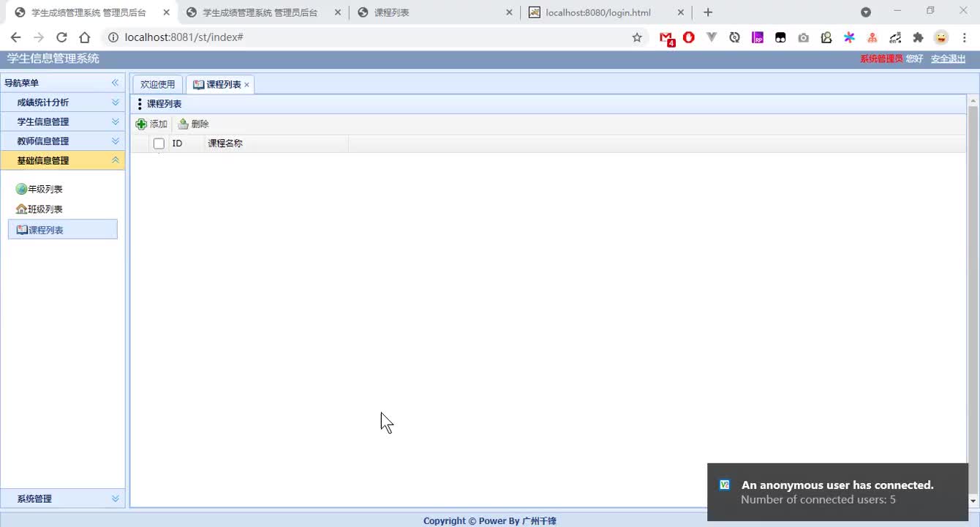
Task: Focus the address bar showing localhost:8081/st/index#
Action: [x=373, y=37]
